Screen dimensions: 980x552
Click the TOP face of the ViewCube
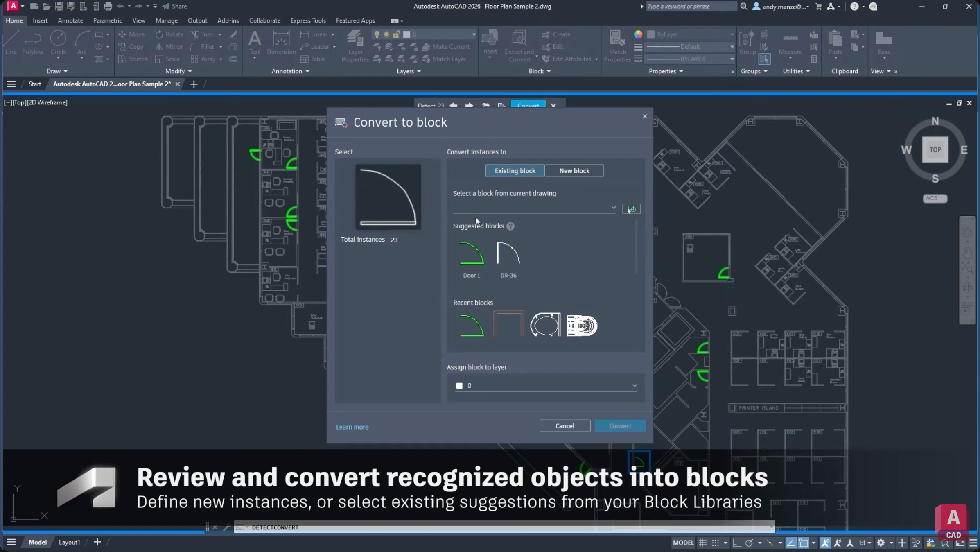(x=935, y=149)
